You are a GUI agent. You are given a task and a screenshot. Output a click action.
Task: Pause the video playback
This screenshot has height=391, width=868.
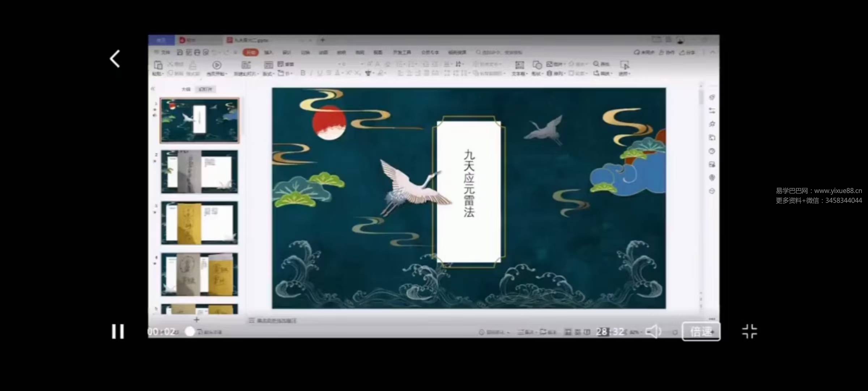pos(118,331)
